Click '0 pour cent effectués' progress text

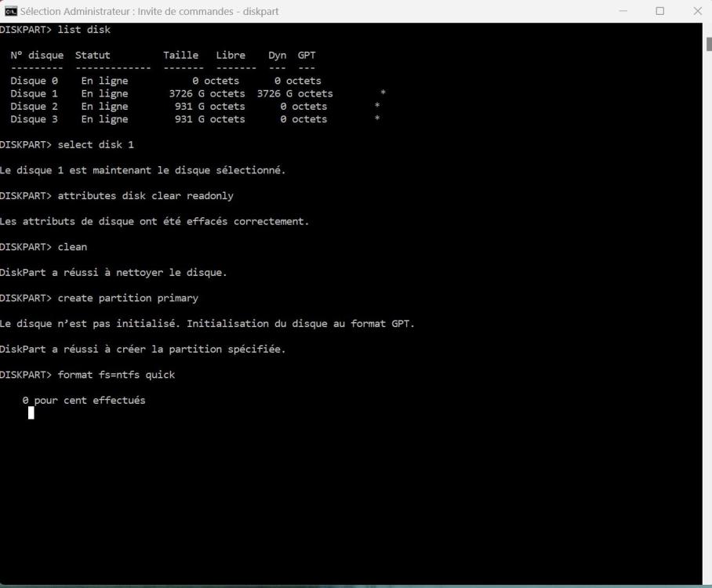pyautogui.click(x=84, y=401)
